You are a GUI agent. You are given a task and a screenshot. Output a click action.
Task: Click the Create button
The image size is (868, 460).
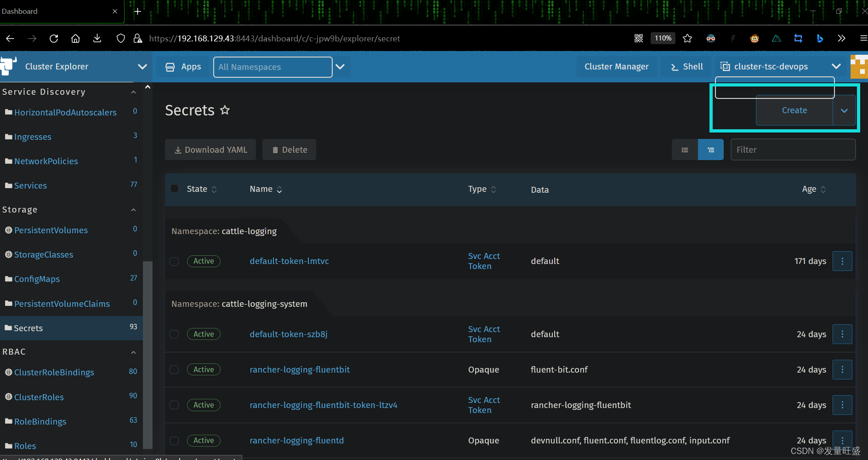pyautogui.click(x=794, y=110)
